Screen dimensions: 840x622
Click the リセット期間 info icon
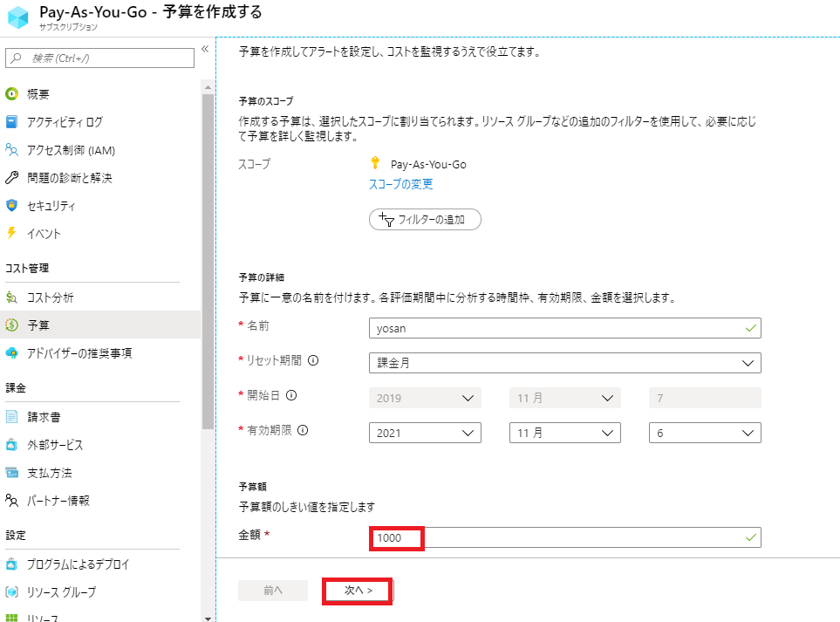click(x=313, y=360)
